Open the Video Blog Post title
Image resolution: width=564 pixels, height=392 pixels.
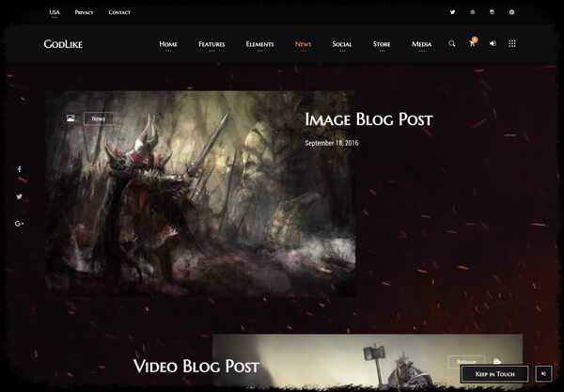point(196,366)
